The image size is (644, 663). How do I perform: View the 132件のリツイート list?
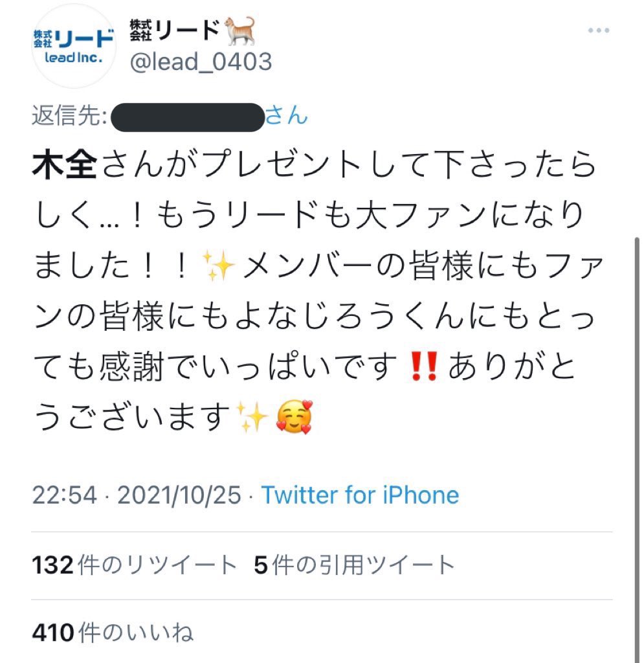pos(135,565)
